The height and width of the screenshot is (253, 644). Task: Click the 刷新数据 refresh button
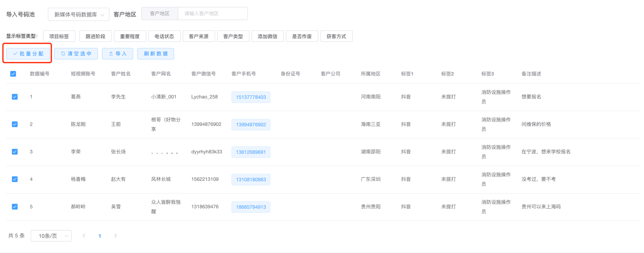[156, 54]
